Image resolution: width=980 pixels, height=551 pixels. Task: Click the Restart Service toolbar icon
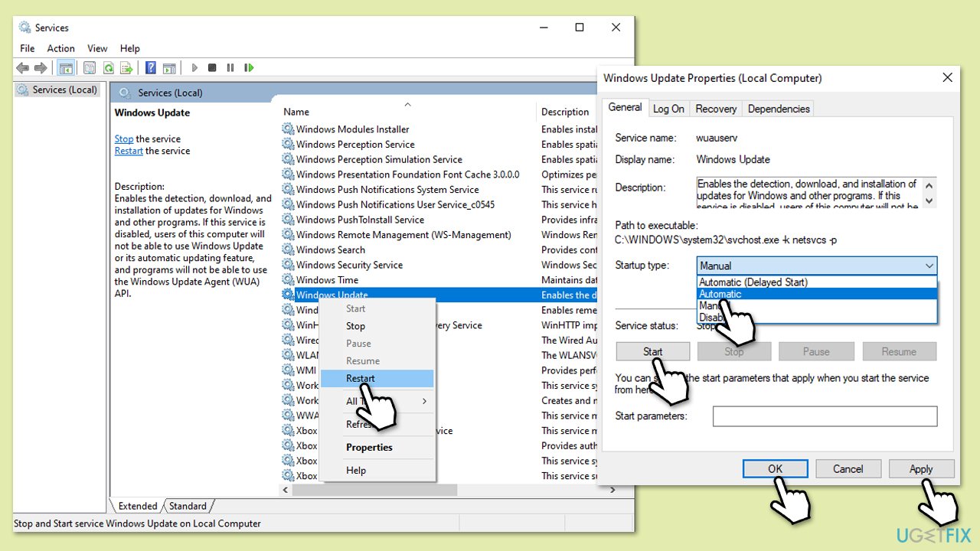249,68
